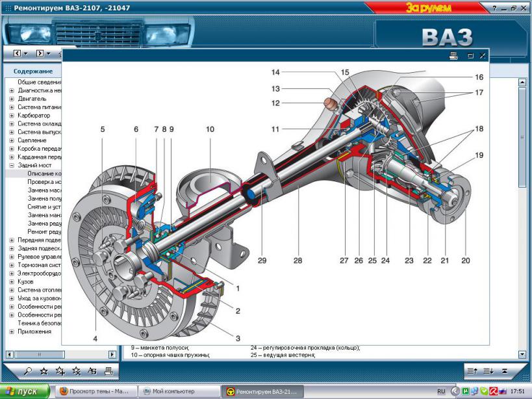532x399 pixels.
Task: Jump to page top icon
Action: coord(505,371)
